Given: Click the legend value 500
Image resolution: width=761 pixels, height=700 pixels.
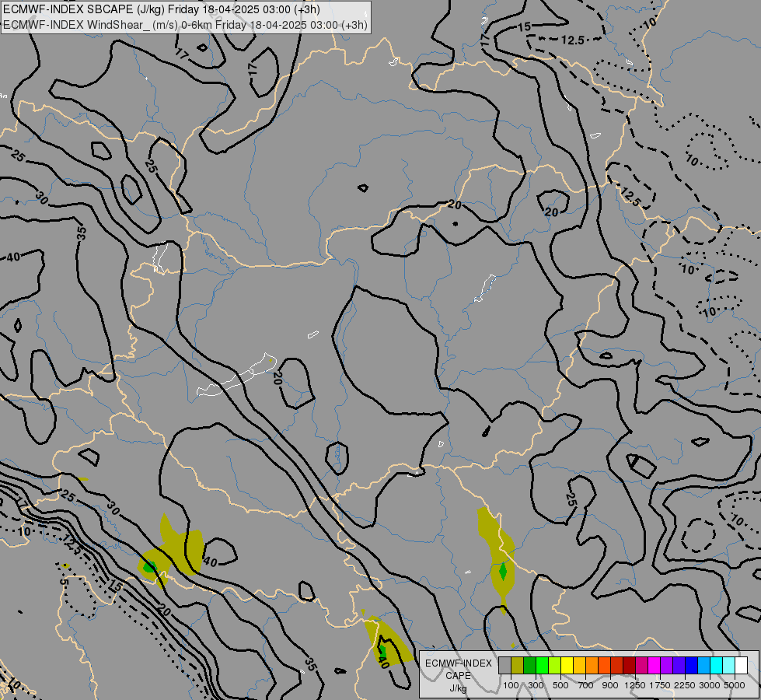Looking at the screenshot, I should [x=560, y=685].
